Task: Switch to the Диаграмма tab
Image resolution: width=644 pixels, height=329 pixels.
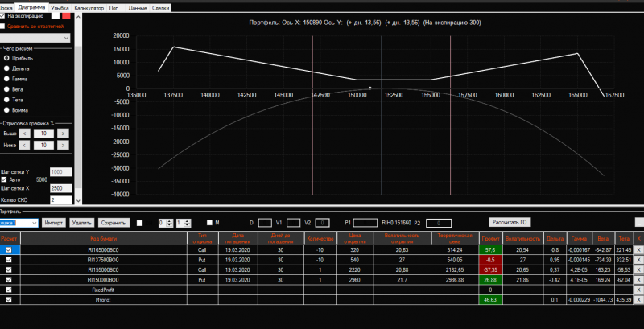Action: click(32, 7)
